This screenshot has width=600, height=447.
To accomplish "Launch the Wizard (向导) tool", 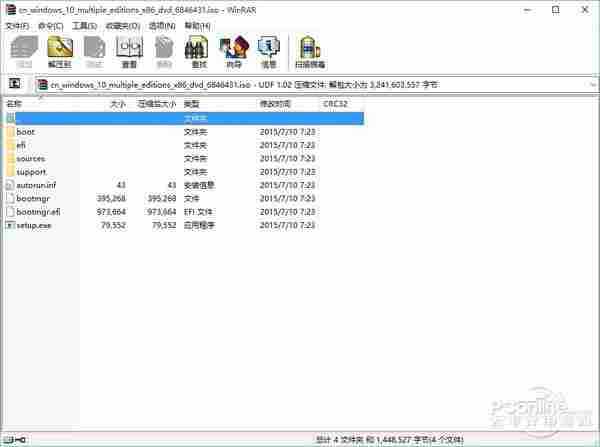I will coord(232,50).
